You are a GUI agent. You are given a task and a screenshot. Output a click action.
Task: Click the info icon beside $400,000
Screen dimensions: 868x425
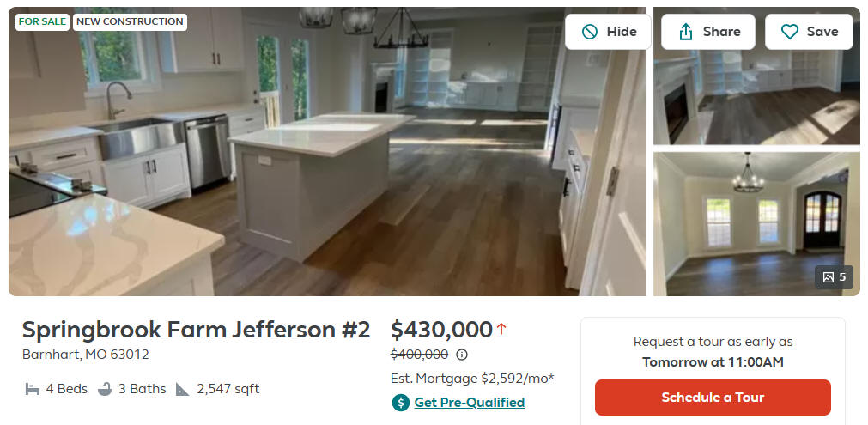(x=462, y=354)
